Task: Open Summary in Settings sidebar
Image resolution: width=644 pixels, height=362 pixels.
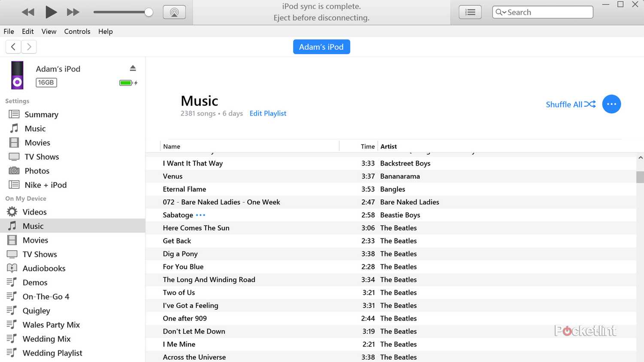Action: tap(41, 115)
